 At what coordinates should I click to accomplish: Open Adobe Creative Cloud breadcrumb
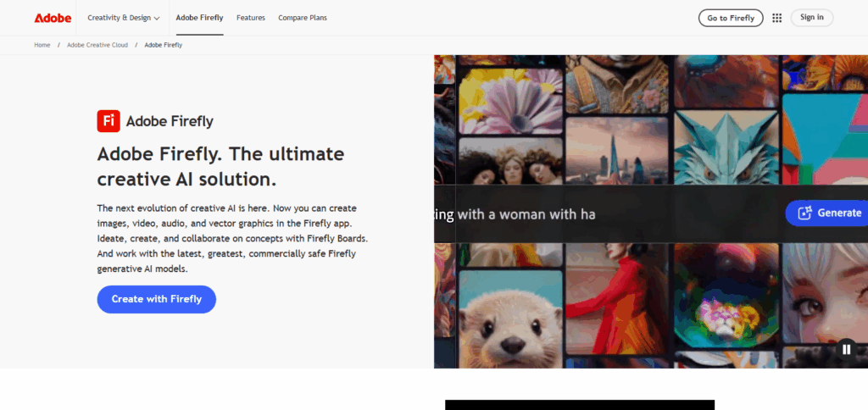click(x=97, y=45)
